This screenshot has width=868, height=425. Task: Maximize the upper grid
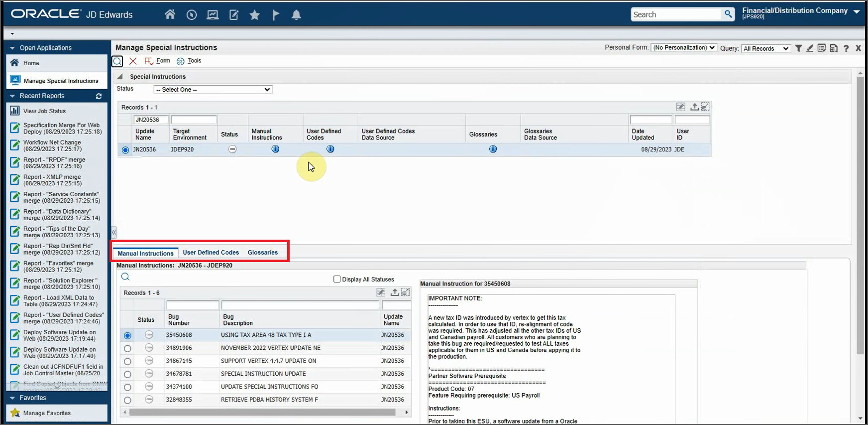pyautogui.click(x=705, y=107)
